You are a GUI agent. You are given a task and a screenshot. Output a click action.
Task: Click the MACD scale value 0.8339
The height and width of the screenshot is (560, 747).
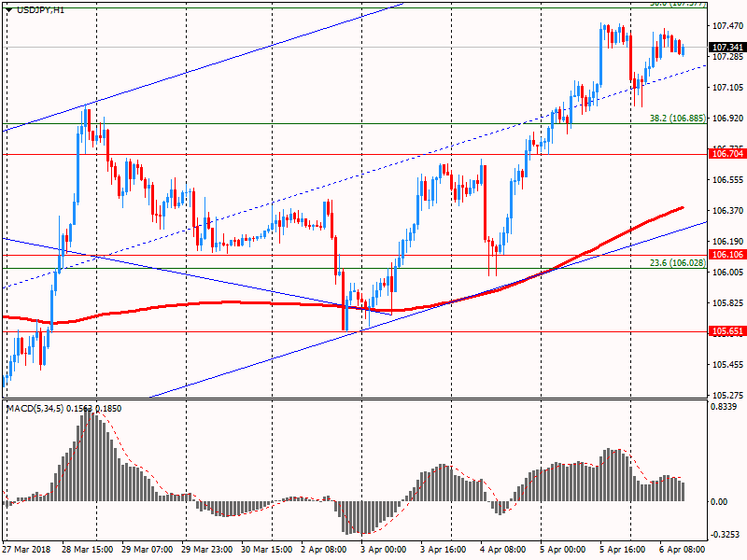click(724, 407)
